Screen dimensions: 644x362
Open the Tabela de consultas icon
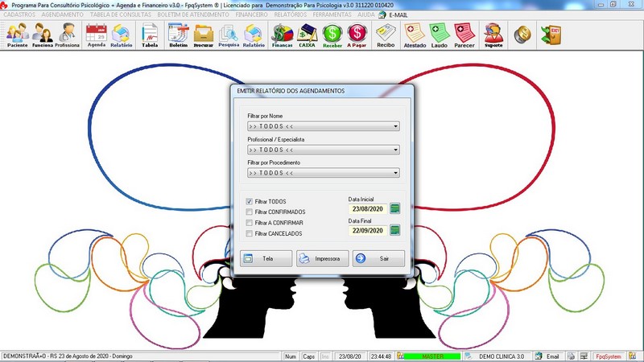pyautogui.click(x=150, y=35)
